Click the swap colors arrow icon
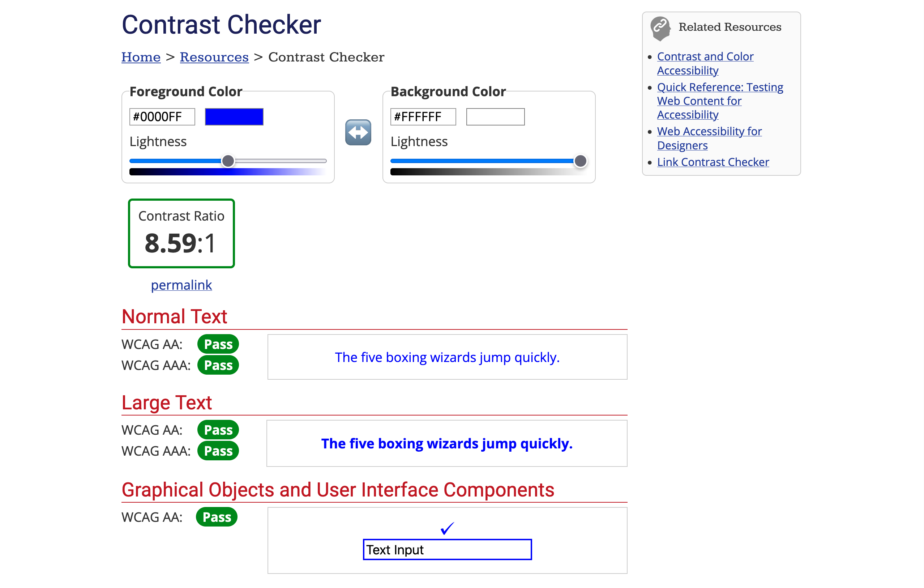The width and height of the screenshot is (924, 588). click(x=358, y=132)
